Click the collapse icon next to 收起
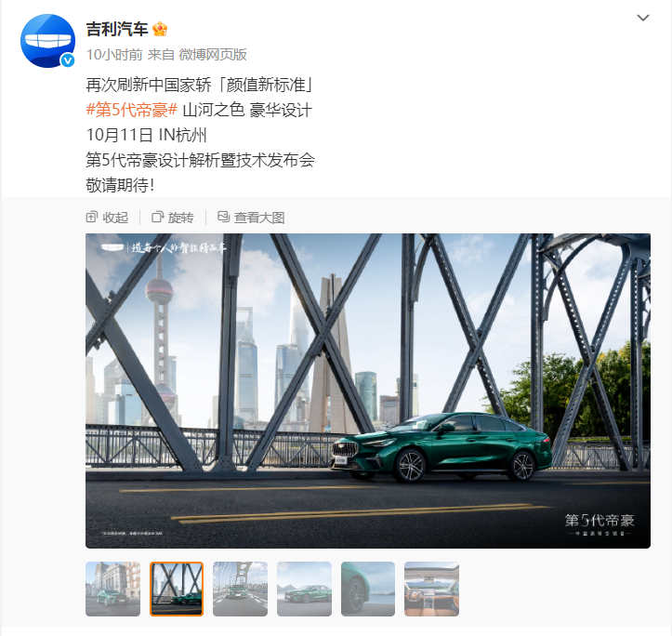 pos(91,217)
